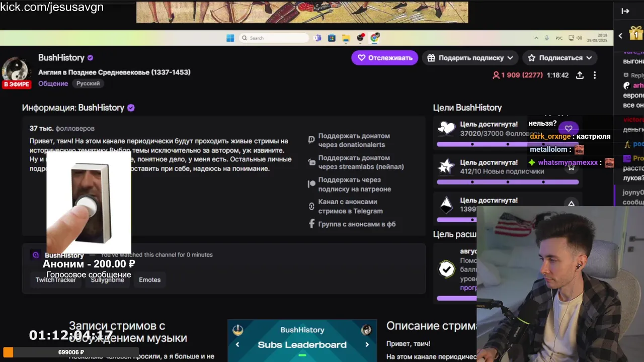Go to previous leaderboard with left arrow
Viewport: 644px width, 362px height.
237,344
